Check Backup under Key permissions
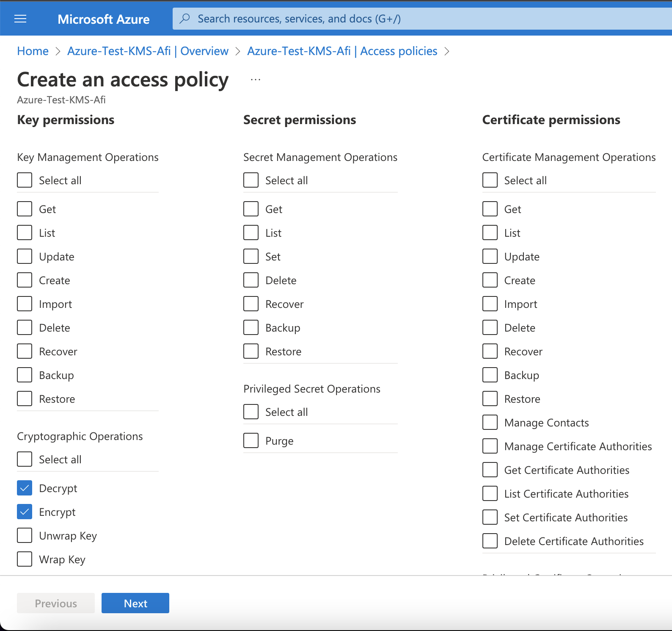Image resolution: width=672 pixels, height=631 pixels. (x=25, y=375)
